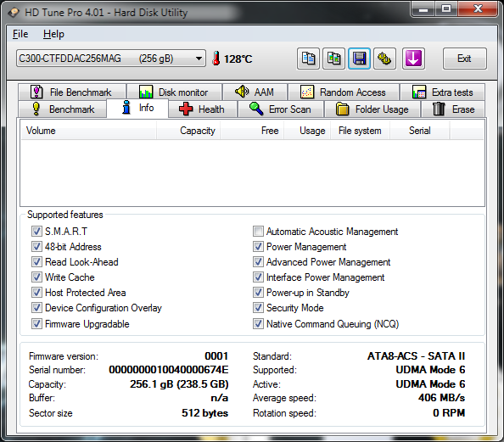Toggle the Security Mode checkbox
The height and width of the screenshot is (442, 504).
click(x=258, y=308)
